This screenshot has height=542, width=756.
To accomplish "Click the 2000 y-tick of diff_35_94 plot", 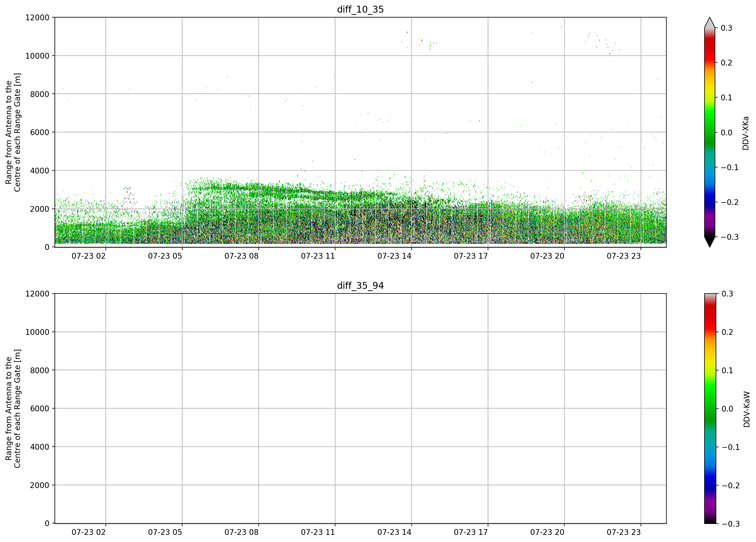I will [x=40, y=485].
